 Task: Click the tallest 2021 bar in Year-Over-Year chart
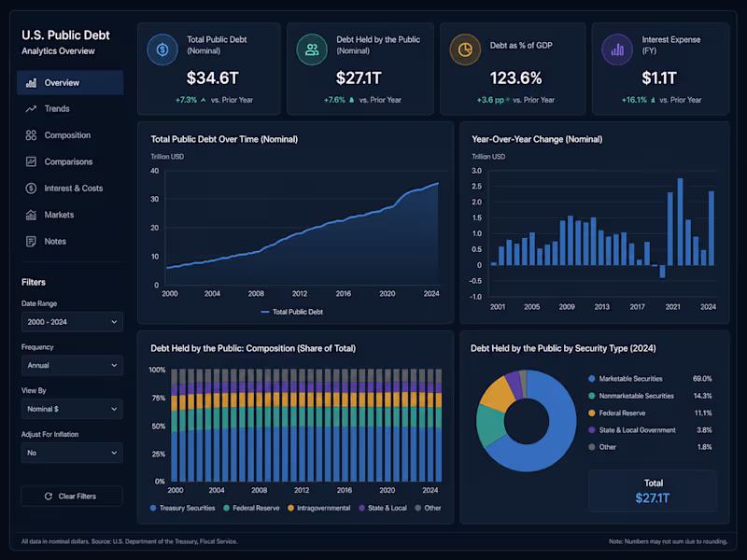click(680, 222)
